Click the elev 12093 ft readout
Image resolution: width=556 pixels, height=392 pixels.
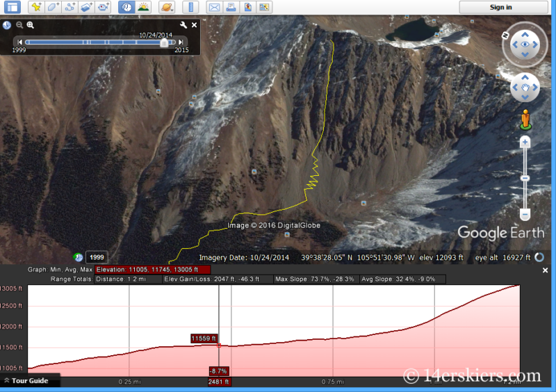pyautogui.click(x=441, y=258)
